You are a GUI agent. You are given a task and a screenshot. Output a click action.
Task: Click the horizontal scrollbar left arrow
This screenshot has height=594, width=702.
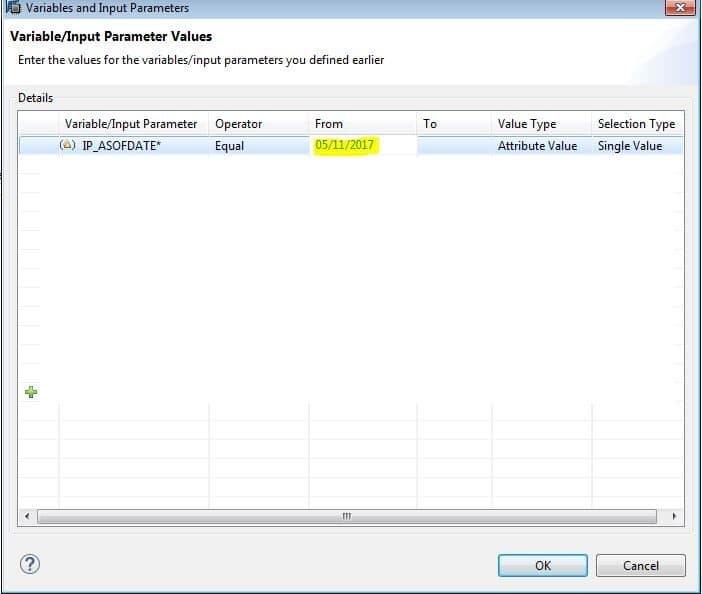pyautogui.click(x=28, y=517)
